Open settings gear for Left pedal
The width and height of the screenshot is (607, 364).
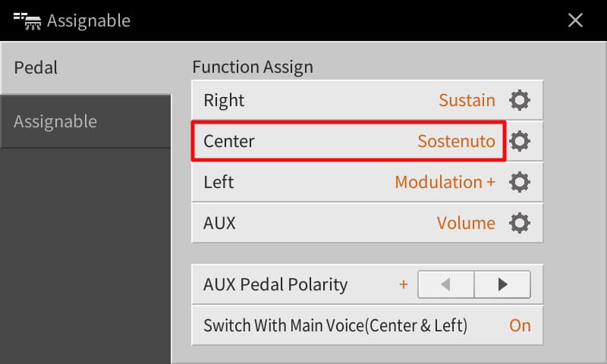tap(520, 182)
